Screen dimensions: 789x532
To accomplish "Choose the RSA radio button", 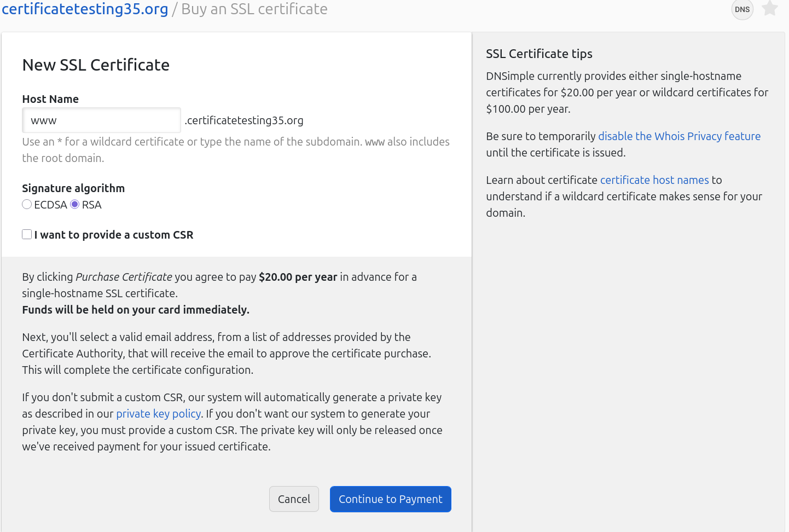I will click(75, 205).
